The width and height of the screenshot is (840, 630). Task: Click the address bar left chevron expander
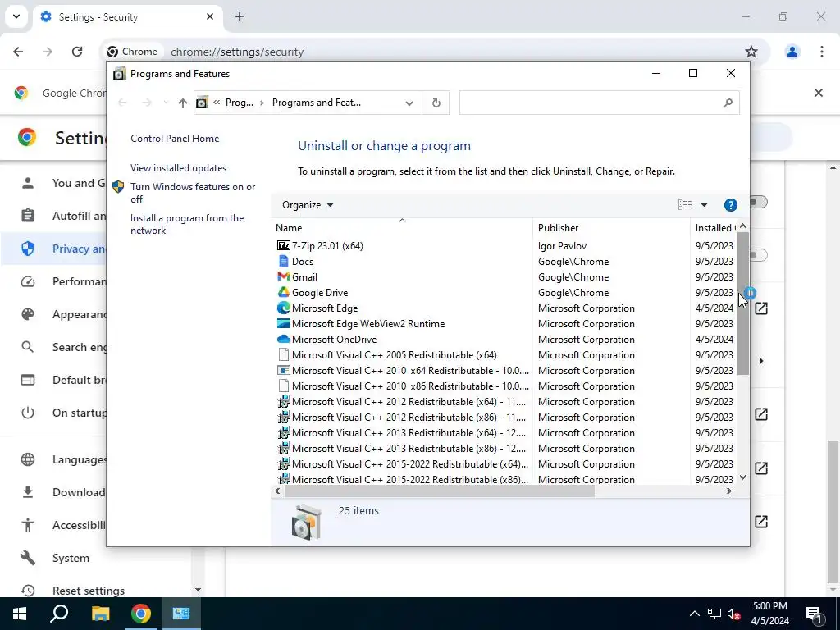[217, 103]
